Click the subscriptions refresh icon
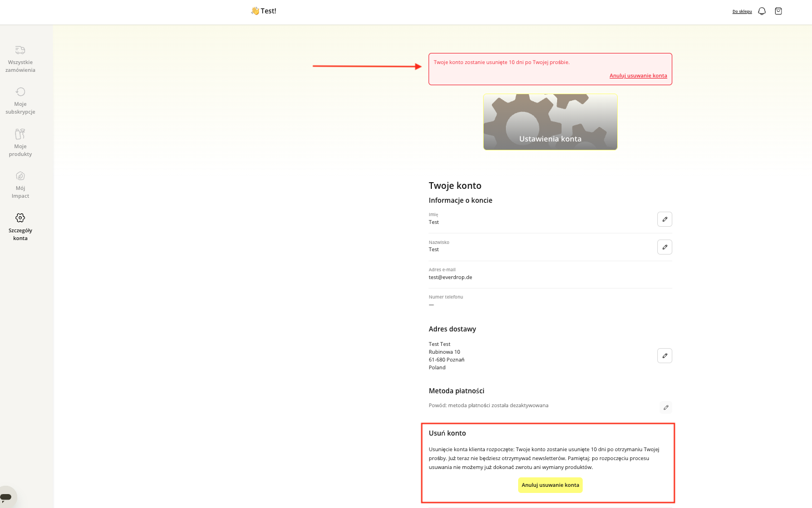This screenshot has width=812, height=508. (x=21, y=92)
